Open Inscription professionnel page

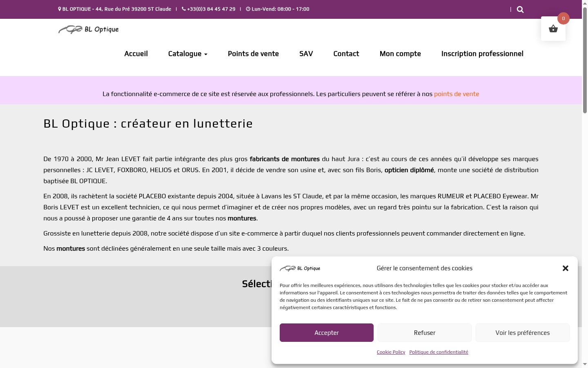point(482,54)
